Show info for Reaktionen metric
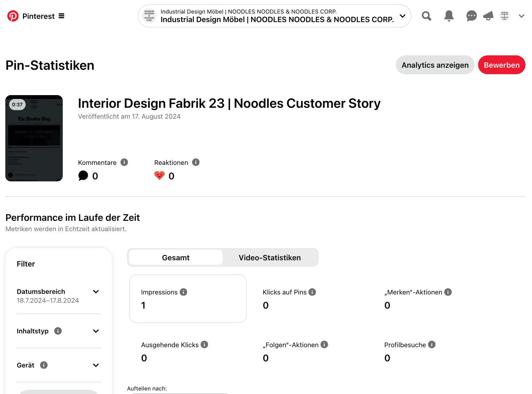Viewport: 532px width, 394px height. [196, 162]
